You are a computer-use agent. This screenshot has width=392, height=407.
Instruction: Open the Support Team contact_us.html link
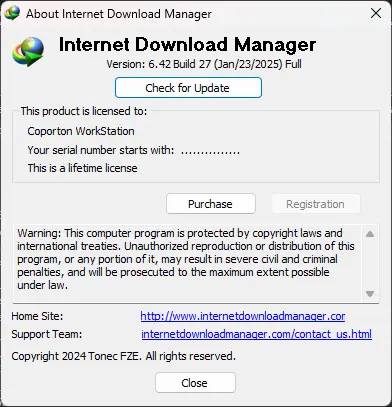256,334
